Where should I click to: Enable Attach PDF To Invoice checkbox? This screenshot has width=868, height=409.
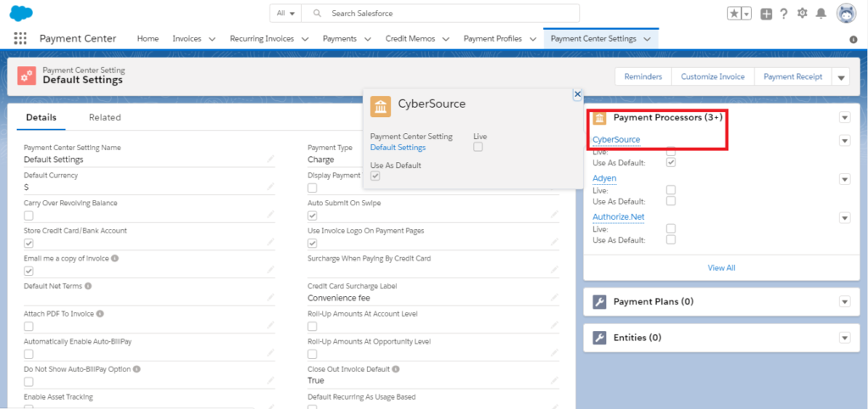coord(29,326)
